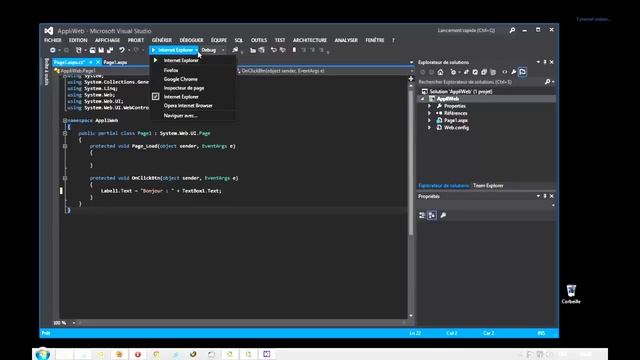
Task: Click the Open File toolbar icon
Action: coord(93,50)
